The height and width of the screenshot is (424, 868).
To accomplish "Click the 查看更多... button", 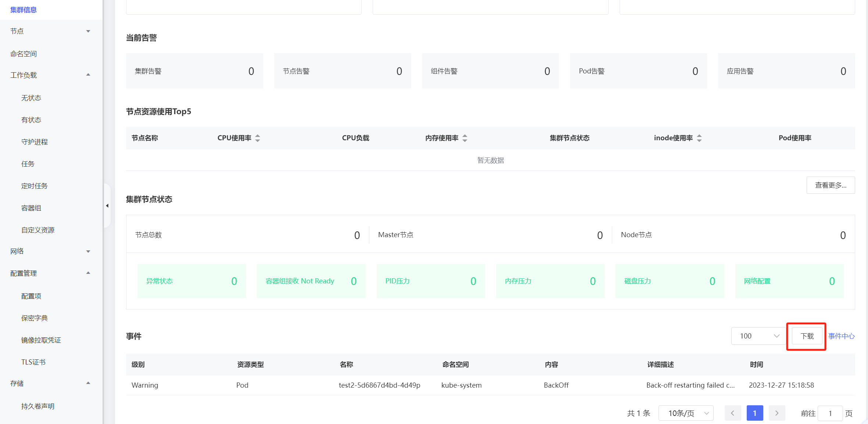I will click(830, 185).
